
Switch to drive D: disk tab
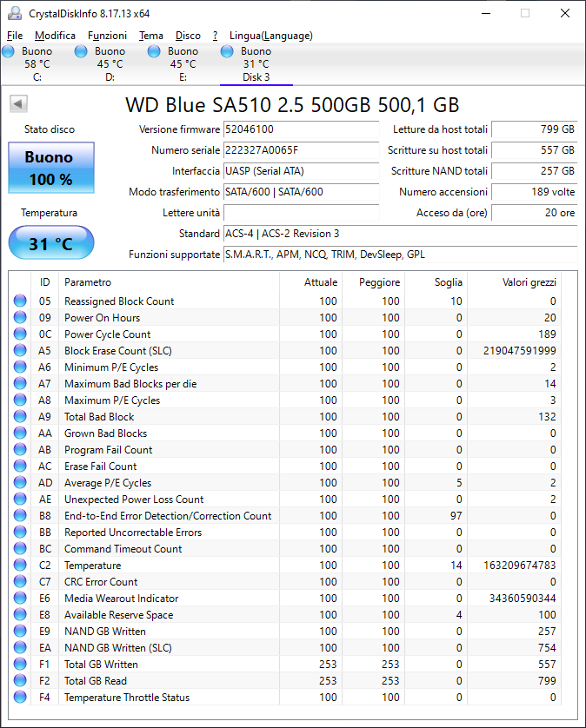point(110,64)
